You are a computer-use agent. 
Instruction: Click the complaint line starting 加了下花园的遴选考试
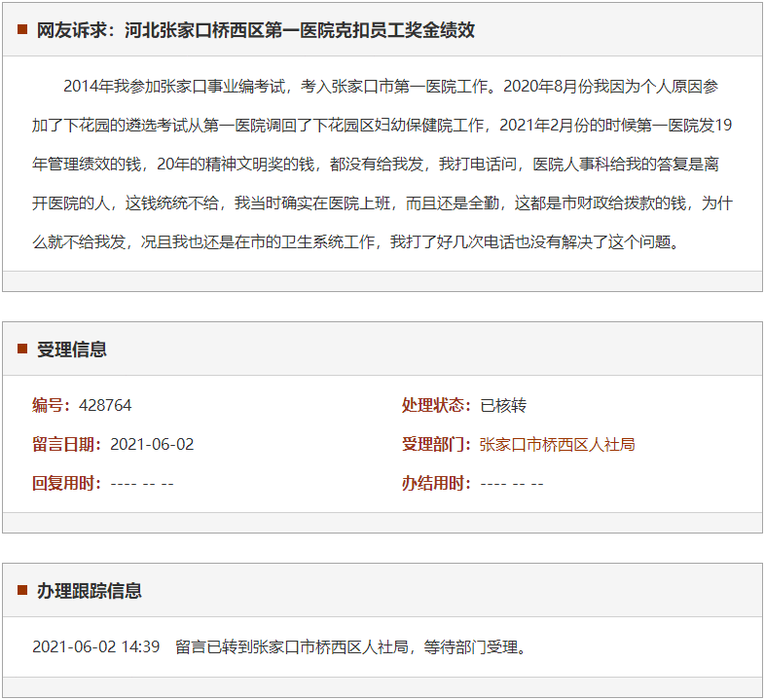point(382,126)
